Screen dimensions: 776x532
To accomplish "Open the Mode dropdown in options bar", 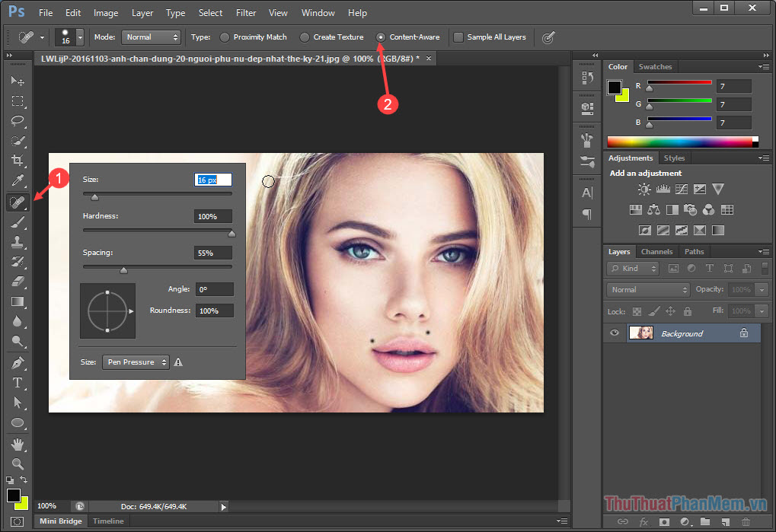I will click(151, 37).
